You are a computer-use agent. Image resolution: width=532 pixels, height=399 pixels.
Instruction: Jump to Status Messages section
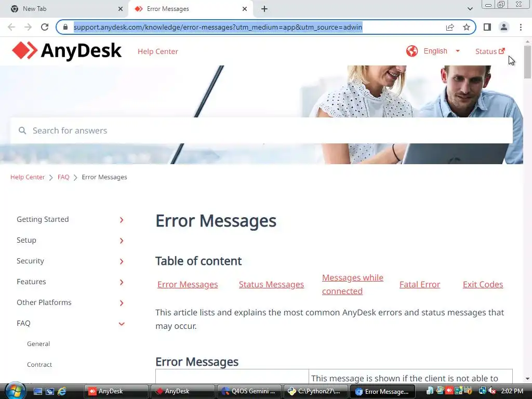(271, 284)
